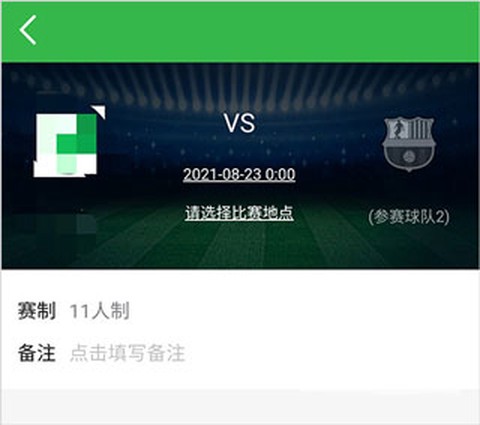
Task: Tap the 赛制 row label
Action: click(36, 311)
